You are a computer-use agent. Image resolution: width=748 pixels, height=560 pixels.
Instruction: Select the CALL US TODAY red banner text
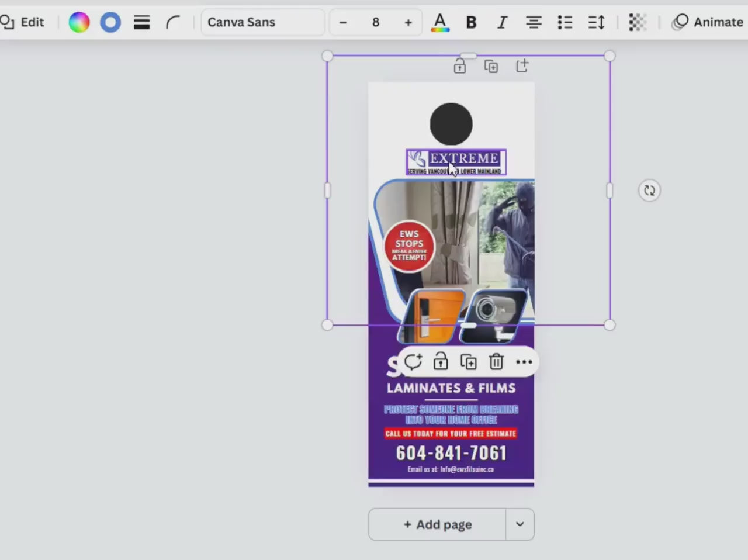[451, 434]
